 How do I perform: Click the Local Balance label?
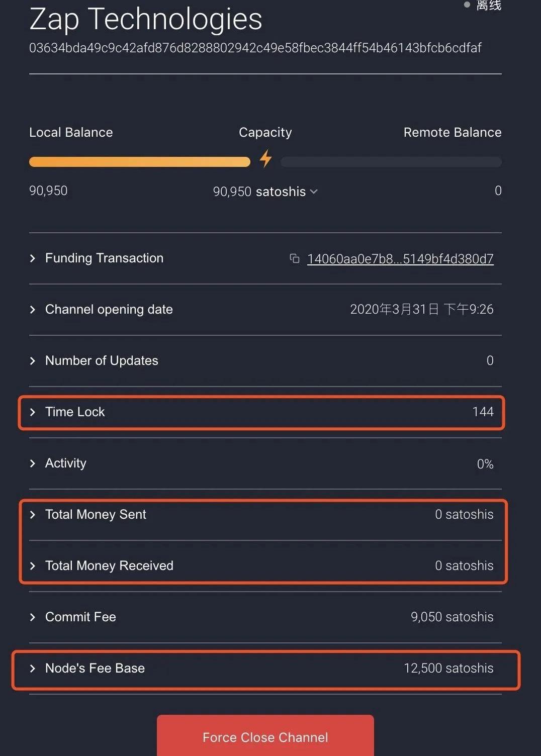[x=71, y=132]
